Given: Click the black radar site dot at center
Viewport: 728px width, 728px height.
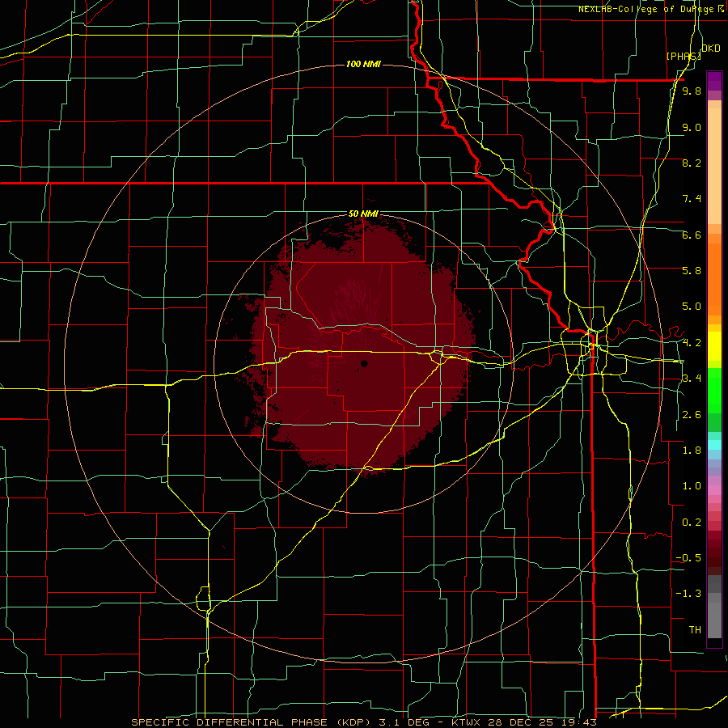Looking at the screenshot, I should point(364,363).
